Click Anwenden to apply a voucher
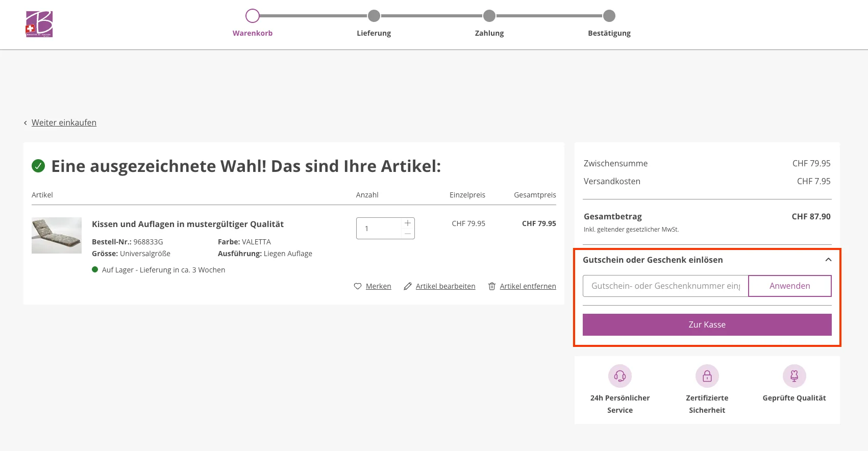Image resolution: width=868 pixels, height=451 pixels. click(789, 286)
